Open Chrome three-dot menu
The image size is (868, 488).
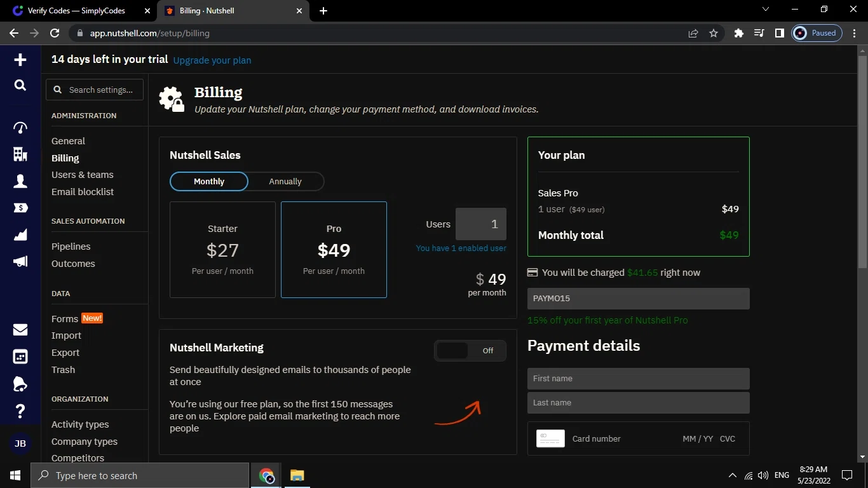coord(855,33)
